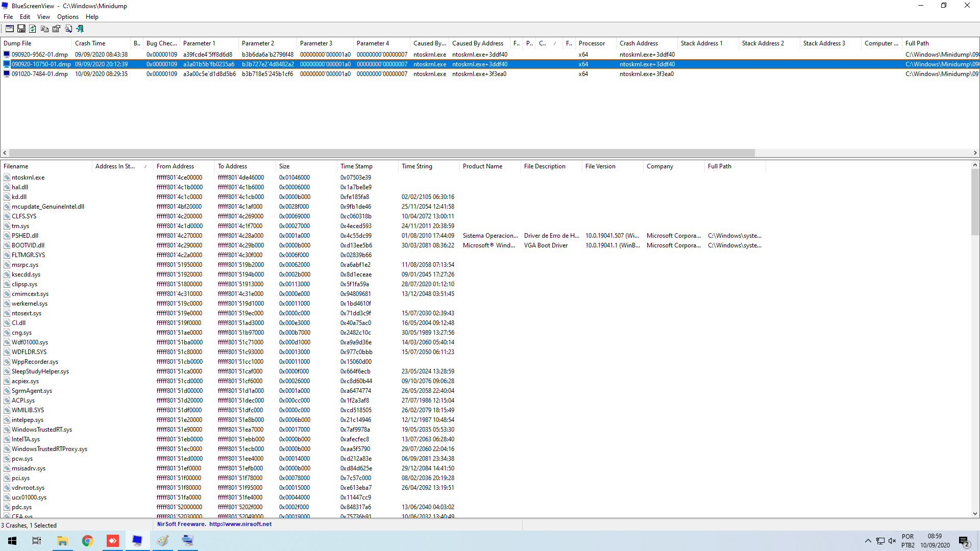Click the network tray icon
Screen dimensions: 980x551
coord(880,541)
